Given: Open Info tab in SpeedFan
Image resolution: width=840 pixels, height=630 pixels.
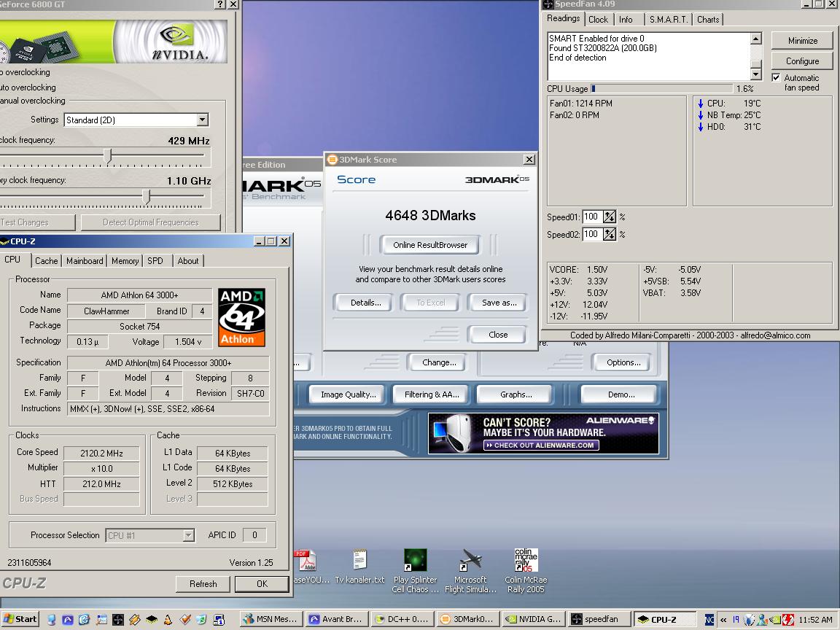Looking at the screenshot, I should 626,19.
